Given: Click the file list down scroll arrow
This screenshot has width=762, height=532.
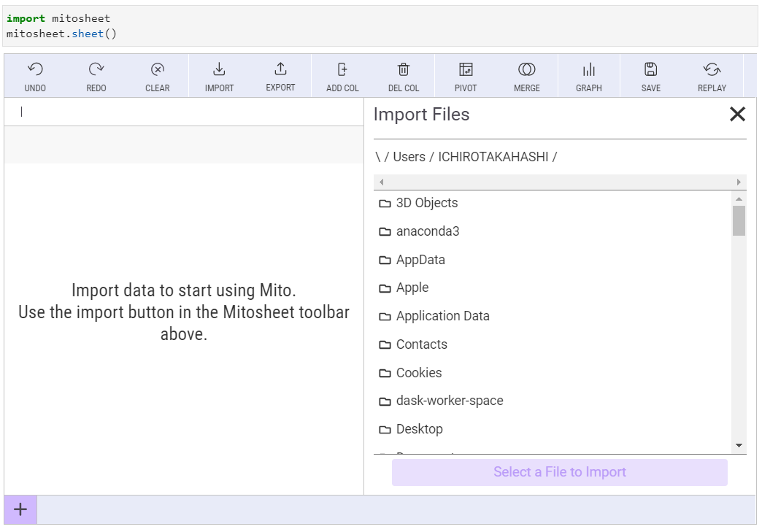Looking at the screenshot, I should [739, 445].
